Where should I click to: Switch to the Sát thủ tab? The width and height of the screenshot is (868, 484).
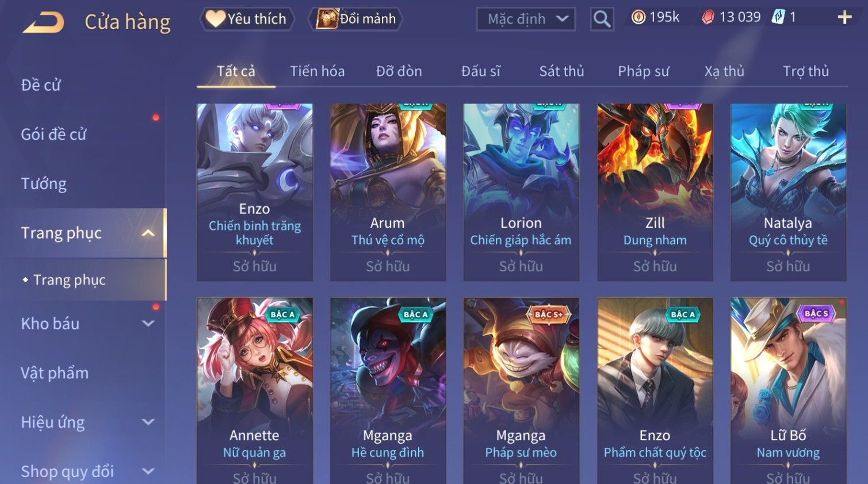coord(561,71)
